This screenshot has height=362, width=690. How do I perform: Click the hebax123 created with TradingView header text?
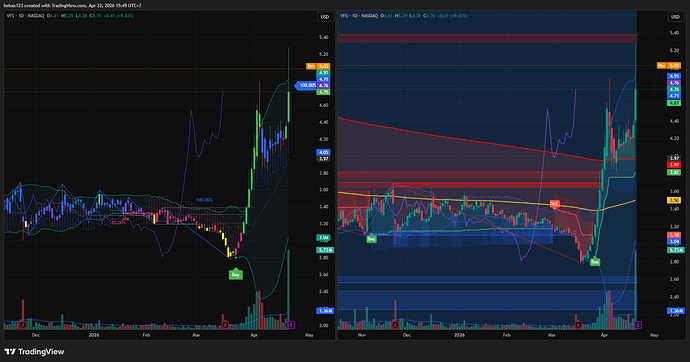point(73,6)
